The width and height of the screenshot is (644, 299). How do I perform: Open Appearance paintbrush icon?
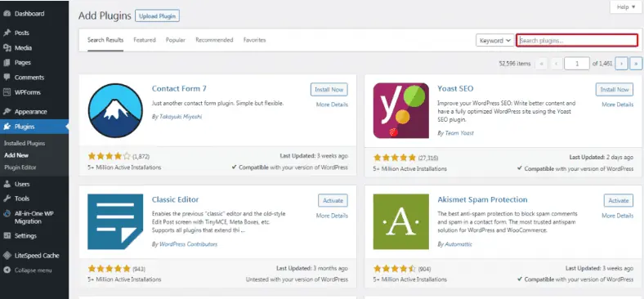tap(7, 111)
